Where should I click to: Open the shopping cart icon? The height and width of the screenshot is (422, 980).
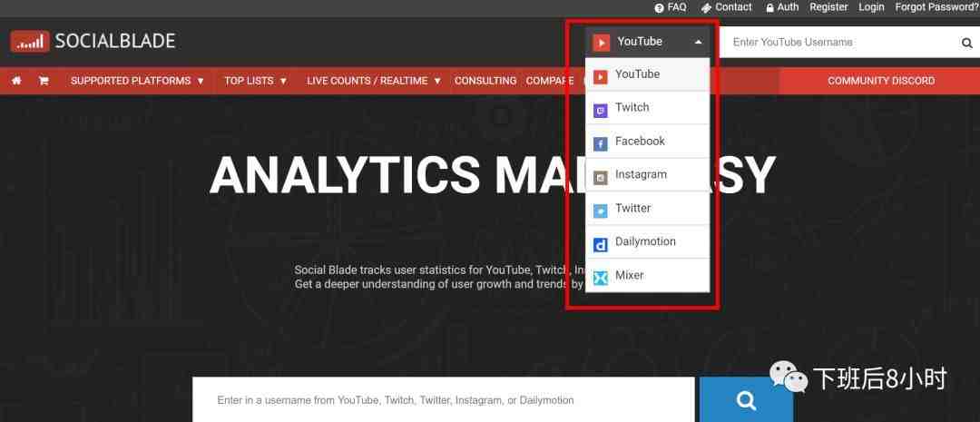44,81
